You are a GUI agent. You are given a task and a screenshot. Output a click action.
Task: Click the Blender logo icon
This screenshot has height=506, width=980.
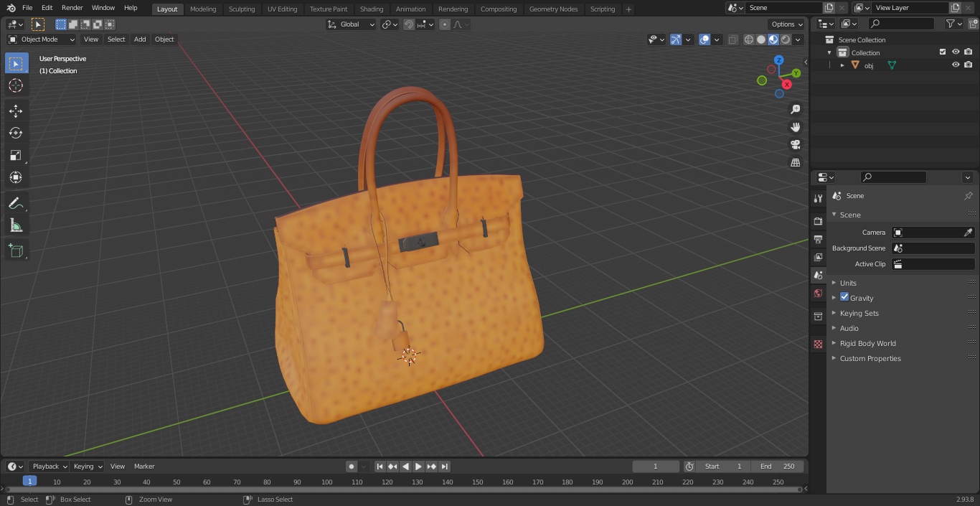tap(11, 8)
